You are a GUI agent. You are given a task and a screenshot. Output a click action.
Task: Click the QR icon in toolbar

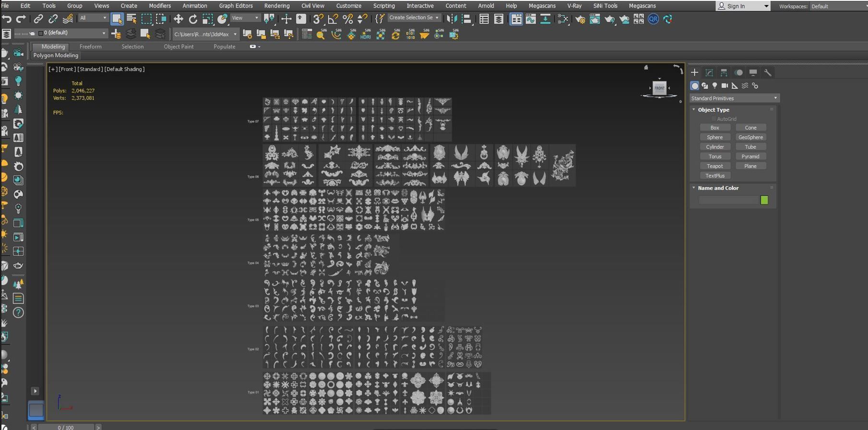click(x=653, y=19)
